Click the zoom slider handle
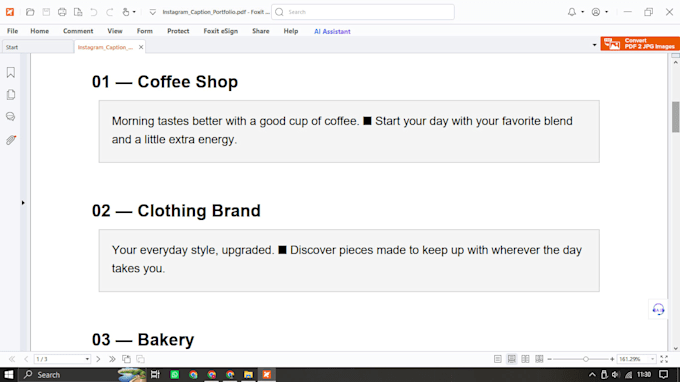The image size is (680, 382). pos(585,359)
